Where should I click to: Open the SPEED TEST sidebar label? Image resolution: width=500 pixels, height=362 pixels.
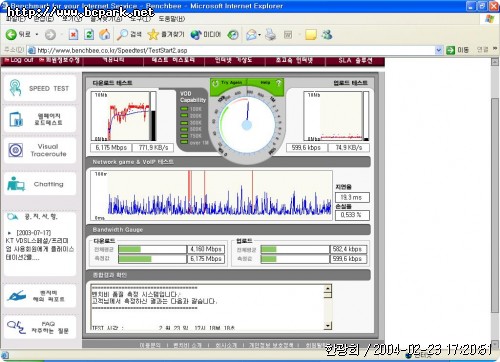49,88
